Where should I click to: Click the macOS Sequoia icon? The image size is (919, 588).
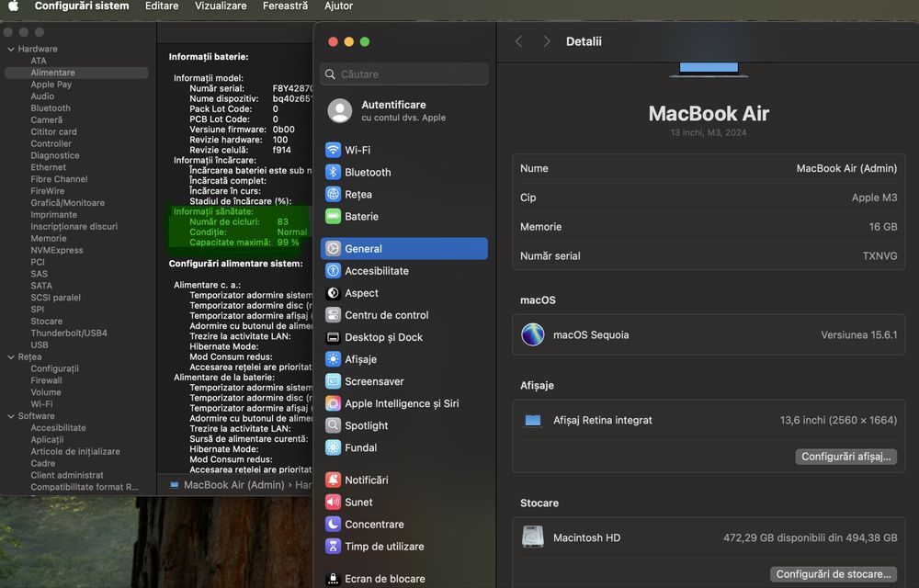click(x=533, y=335)
